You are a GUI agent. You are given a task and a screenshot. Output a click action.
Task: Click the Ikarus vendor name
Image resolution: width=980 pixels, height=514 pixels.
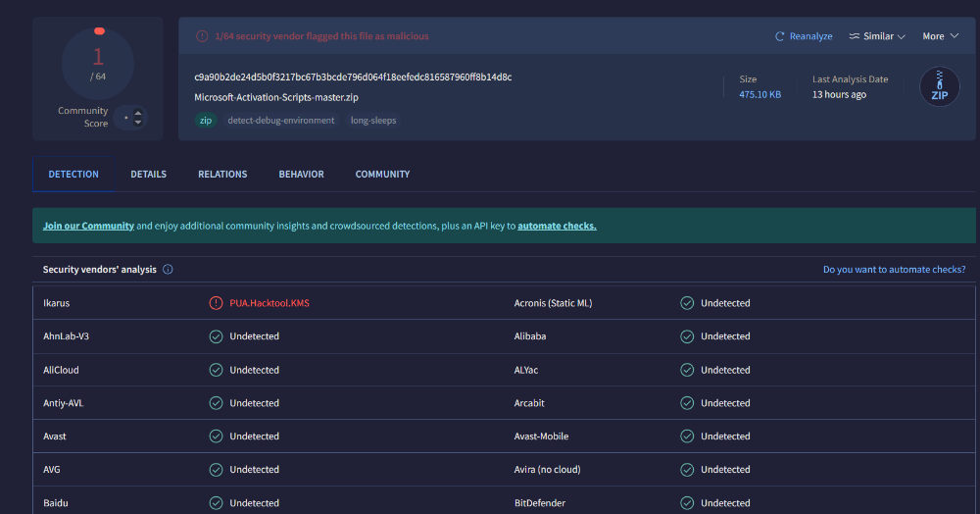click(56, 303)
